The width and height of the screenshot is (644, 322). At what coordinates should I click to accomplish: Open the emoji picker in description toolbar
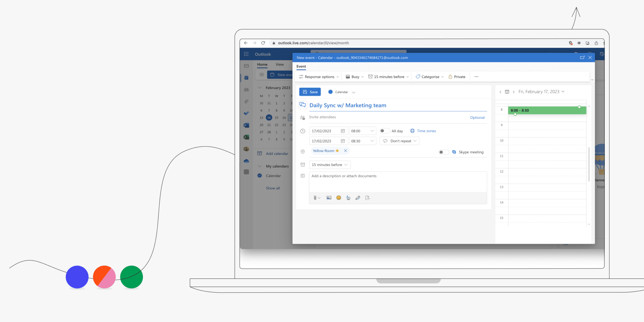point(339,198)
